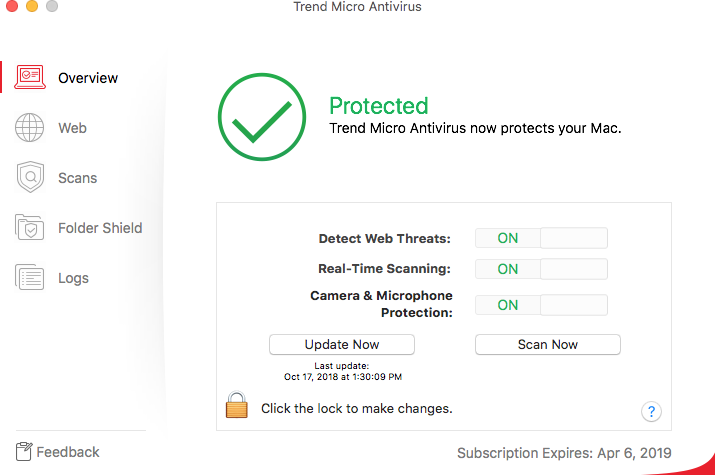715x475 pixels.
Task: Click the Folder Shield icon
Action: click(x=30, y=228)
